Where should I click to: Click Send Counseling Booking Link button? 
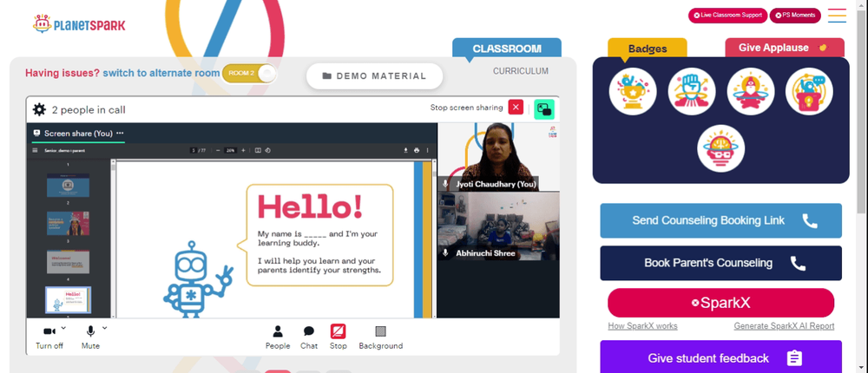tap(720, 221)
